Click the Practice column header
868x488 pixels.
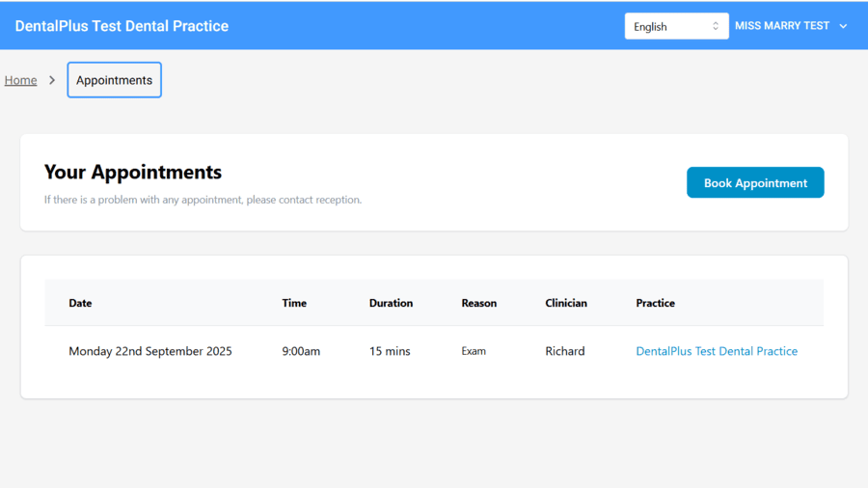coord(655,303)
